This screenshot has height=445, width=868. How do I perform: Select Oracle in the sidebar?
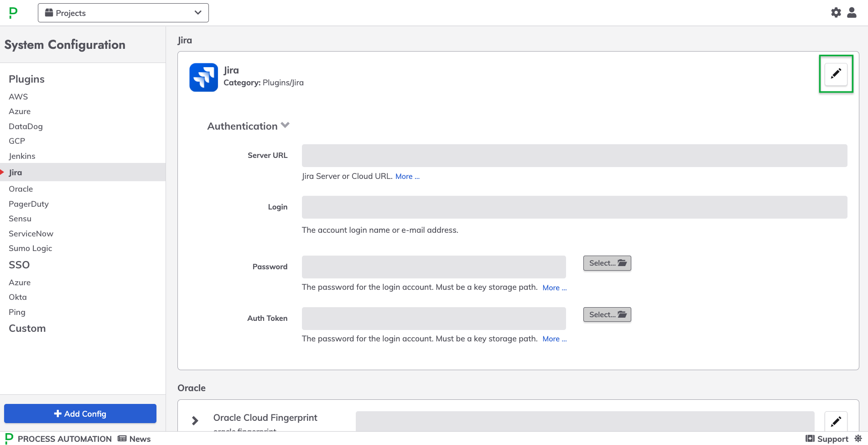click(x=21, y=189)
